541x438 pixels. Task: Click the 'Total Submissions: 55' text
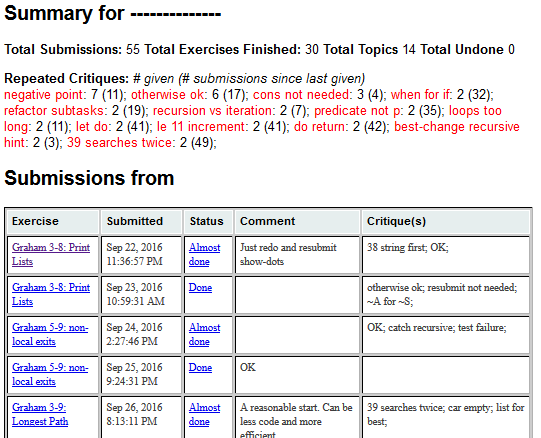(x=72, y=49)
